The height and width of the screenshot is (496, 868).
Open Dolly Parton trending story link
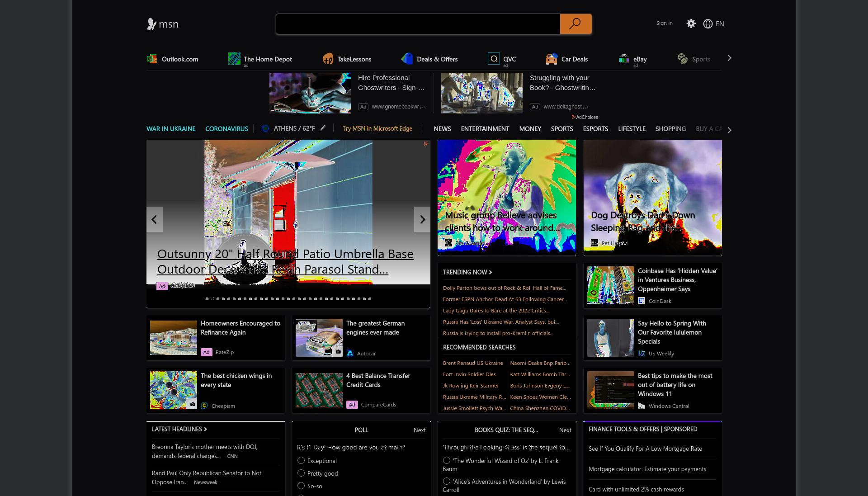pyautogui.click(x=505, y=288)
